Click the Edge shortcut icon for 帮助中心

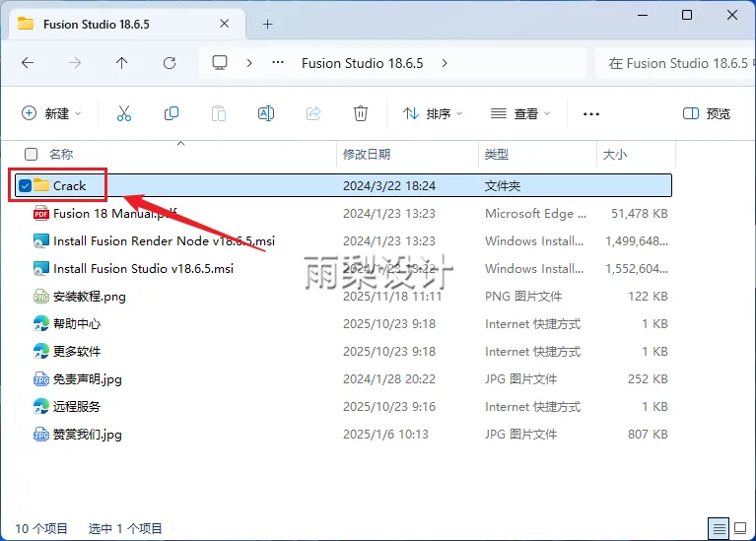[x=41, y=323]
